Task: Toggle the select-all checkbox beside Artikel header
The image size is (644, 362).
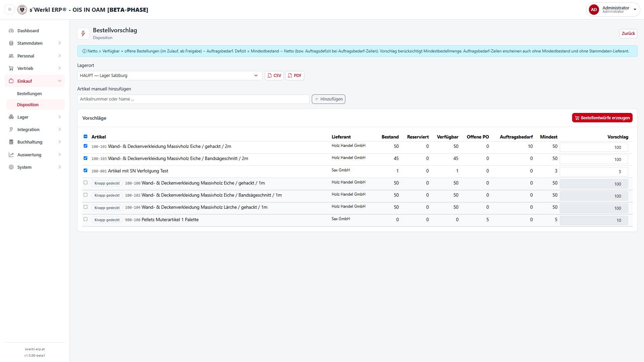Action: coord(85,136)
